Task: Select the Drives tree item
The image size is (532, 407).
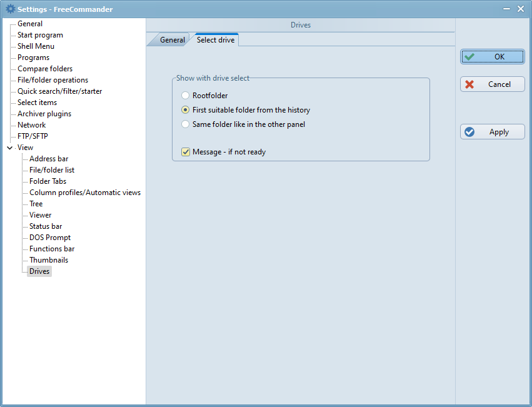Action: pyautogui.click(x=39, y=271)
